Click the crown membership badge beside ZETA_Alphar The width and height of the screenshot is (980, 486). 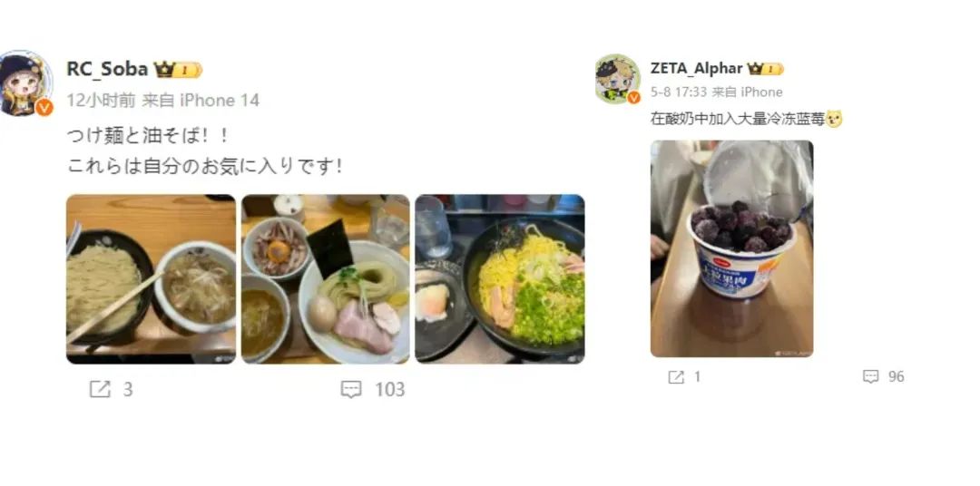click(766, 69)
